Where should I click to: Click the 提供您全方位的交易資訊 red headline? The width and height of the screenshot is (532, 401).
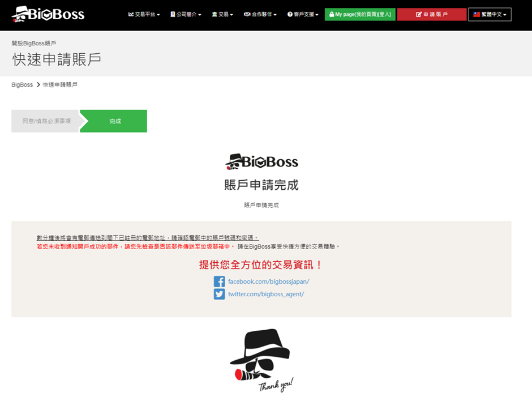pyautogui.click(x=260, y=265)
